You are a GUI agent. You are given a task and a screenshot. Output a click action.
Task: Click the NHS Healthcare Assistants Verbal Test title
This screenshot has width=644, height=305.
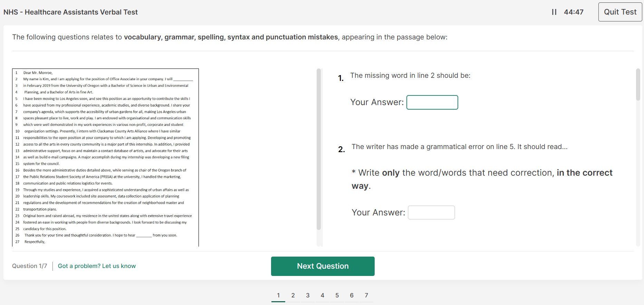click(x=70, y=12)
